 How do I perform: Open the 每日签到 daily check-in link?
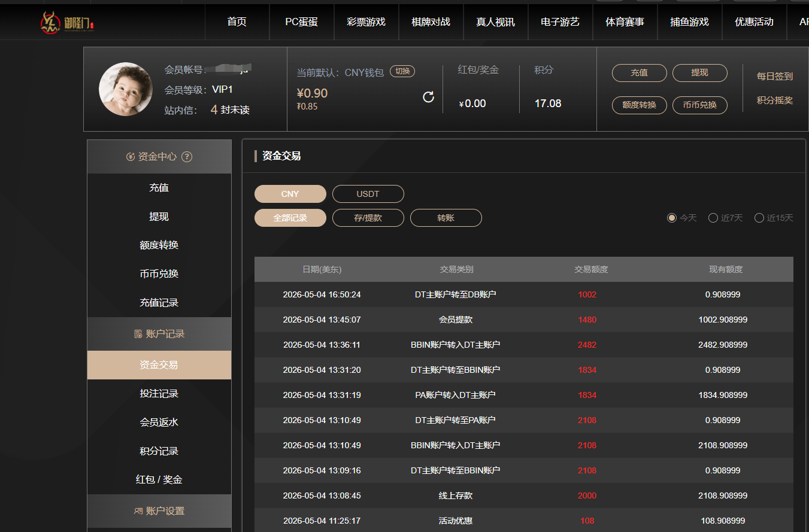click(x=775, y=77)
